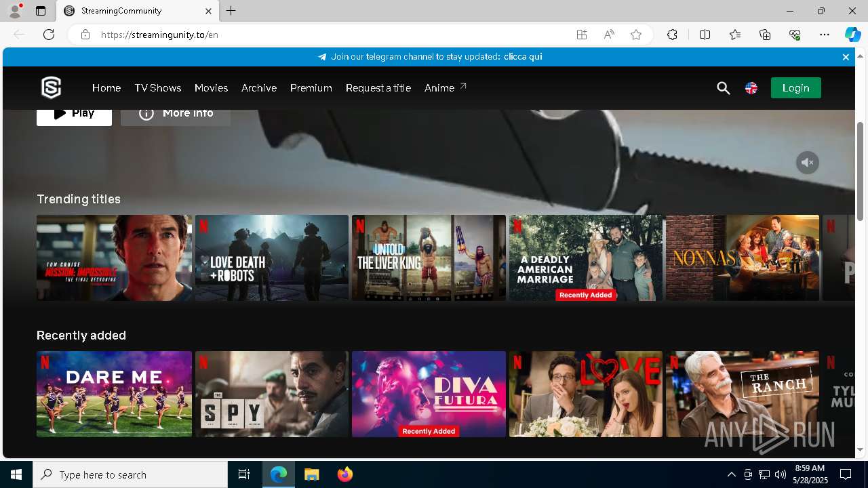The height and width of the screenshot is (488, 868).
Task: Open Love Death + Robots thumbnail
Action: coord(271,258)
